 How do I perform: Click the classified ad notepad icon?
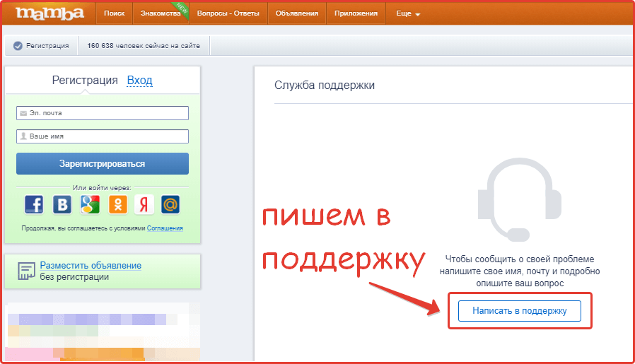point(26,271)
